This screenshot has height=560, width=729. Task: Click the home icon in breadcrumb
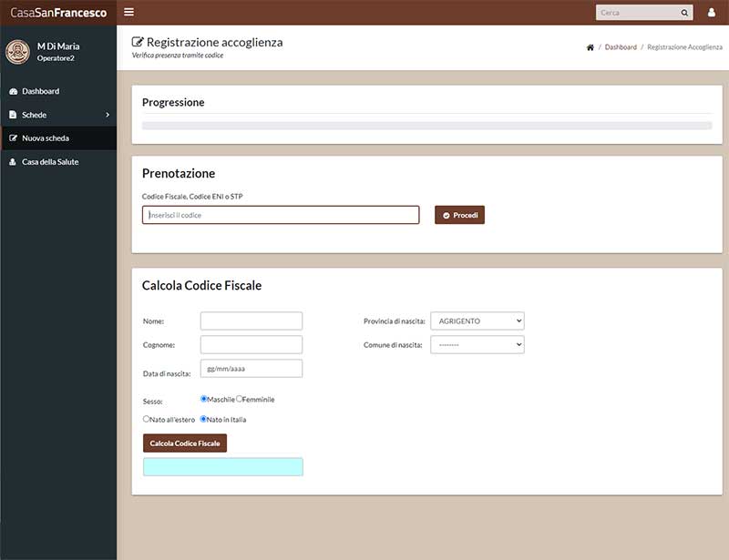coord(590,47)
